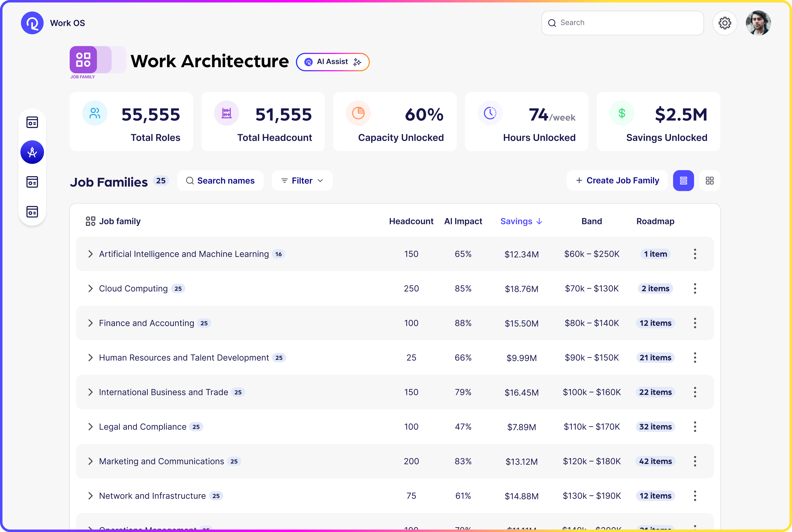Click the Total Headcount abacus icon
Screen dimensions: 792x532
point(226,113)
